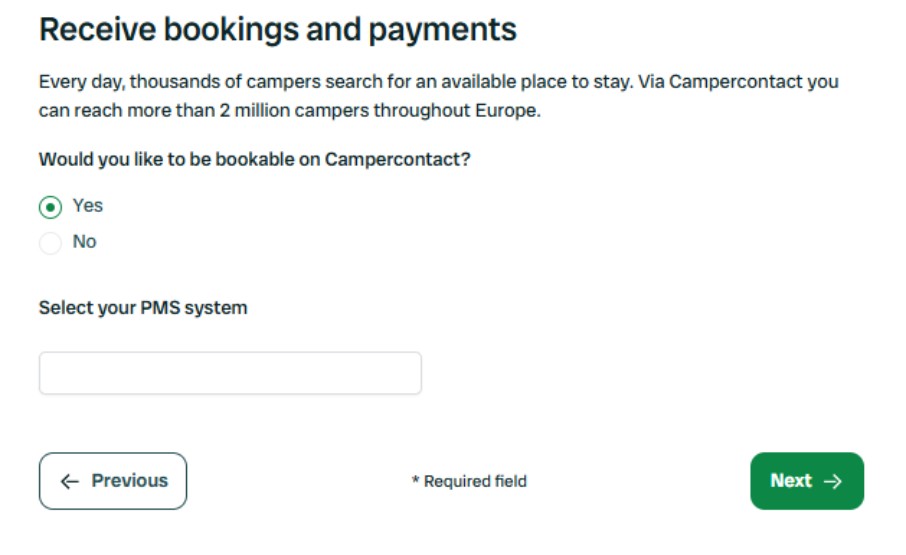Image resolution: width=906 pixels, height=555 pixels.
Task: Select the Yes radio button
Action: click(50, 207)
